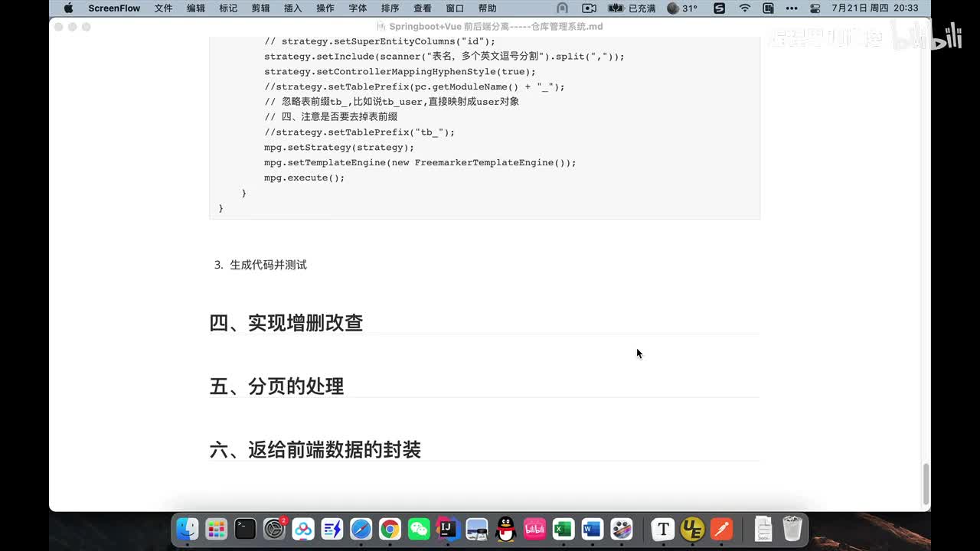This screenshot has width=980, height=551.
Task: Click the heading 五、分页的处理
Action: click(276, 386)
